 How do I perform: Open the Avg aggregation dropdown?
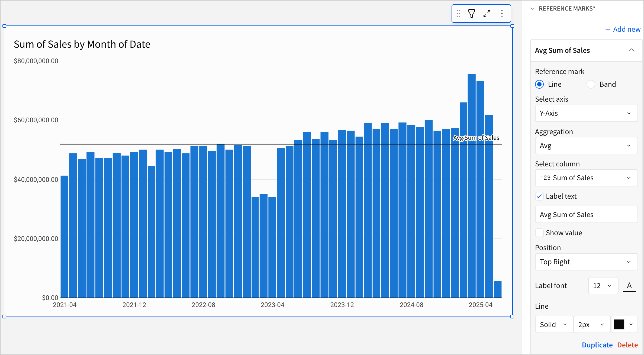click(586, 146)
